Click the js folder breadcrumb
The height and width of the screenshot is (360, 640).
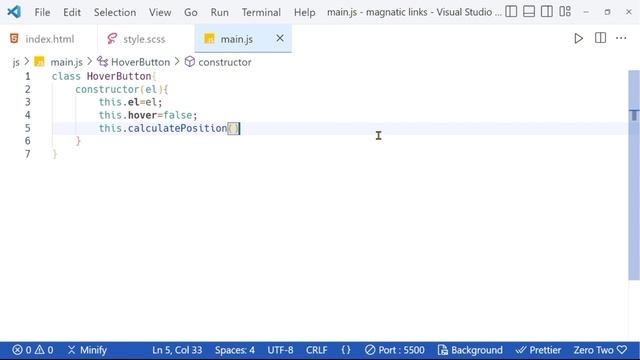(x=16, y=62)
